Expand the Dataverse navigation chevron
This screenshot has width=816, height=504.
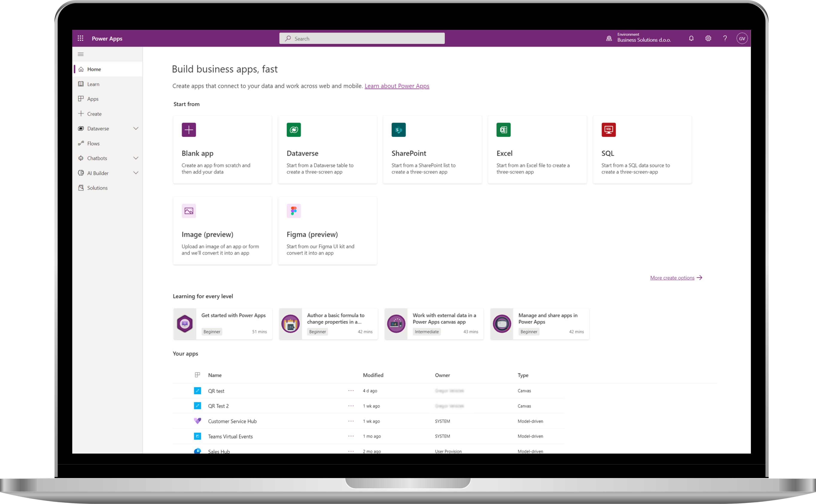click(136, 128)
